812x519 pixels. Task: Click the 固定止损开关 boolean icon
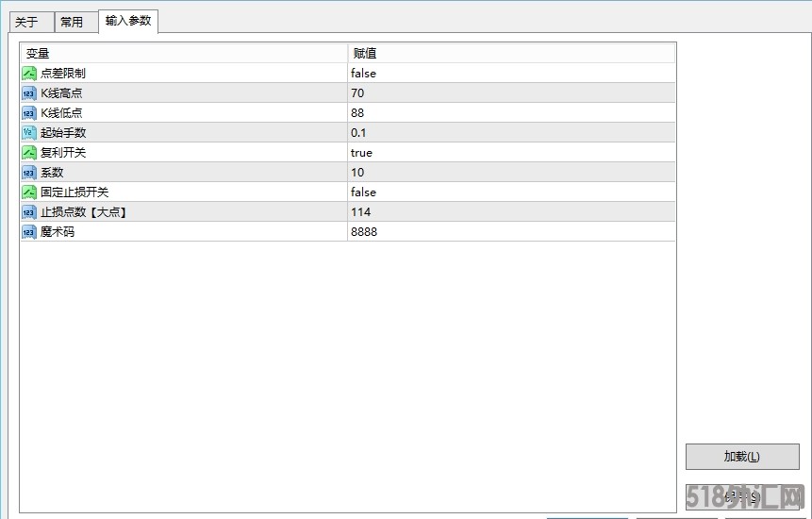29,193
